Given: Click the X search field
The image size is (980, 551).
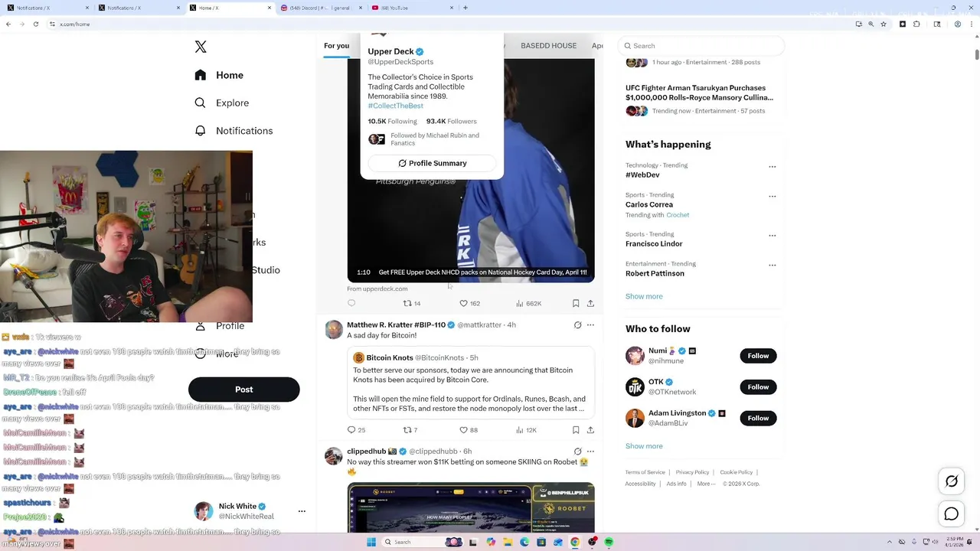Looking at the screenshot, I should (x=701, y=46).
